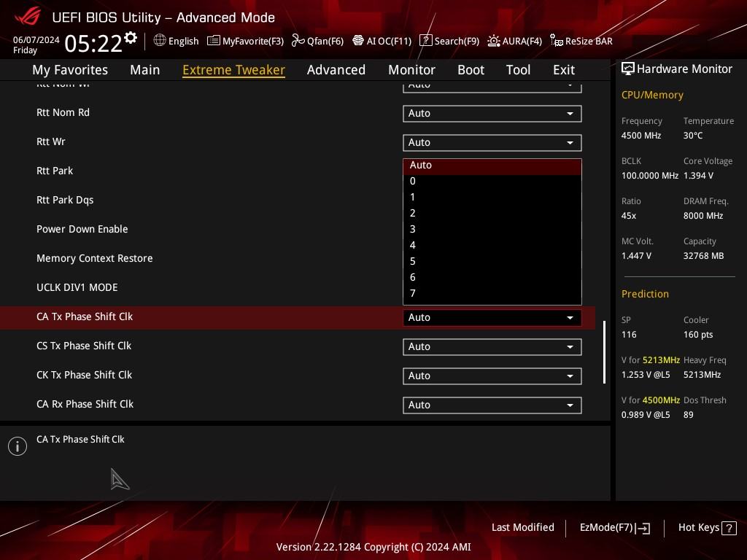
Task: Choose option 6 in dropdown list
Action: 492,277
